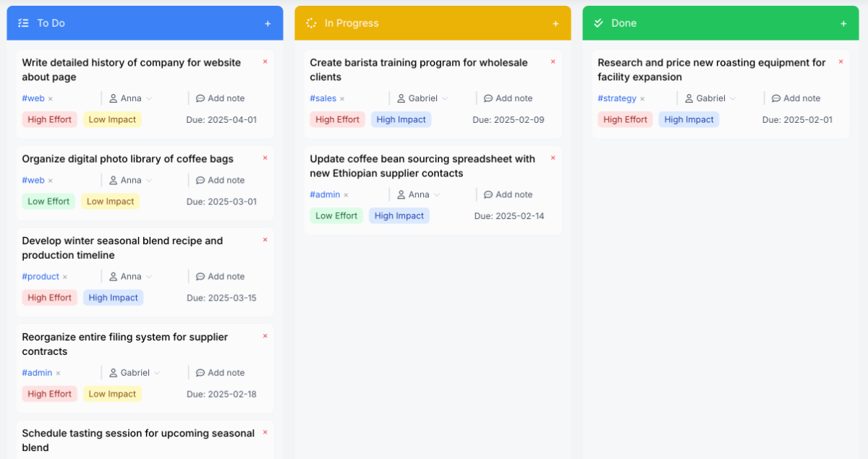Change Anna assignee on sourcing spreadsheet card
This screenshot has height=459, width=868.
pyautogui.click(x=418, y=194)
